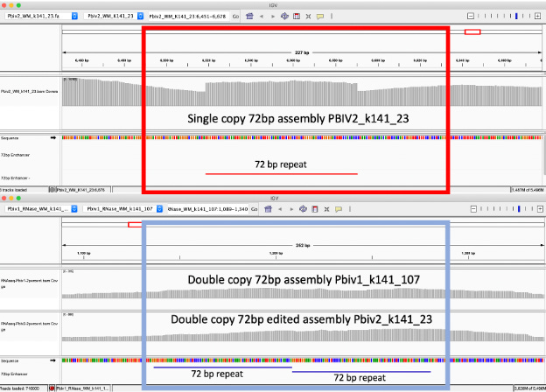Zoom in with plus icon in top window
The image size is (546, 392).
[x=537, y=16]
